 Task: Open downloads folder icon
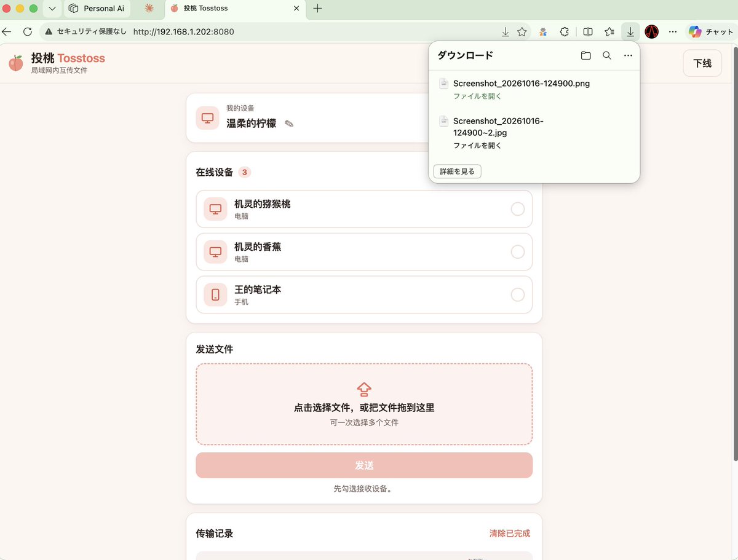click(x=585, y=55)
